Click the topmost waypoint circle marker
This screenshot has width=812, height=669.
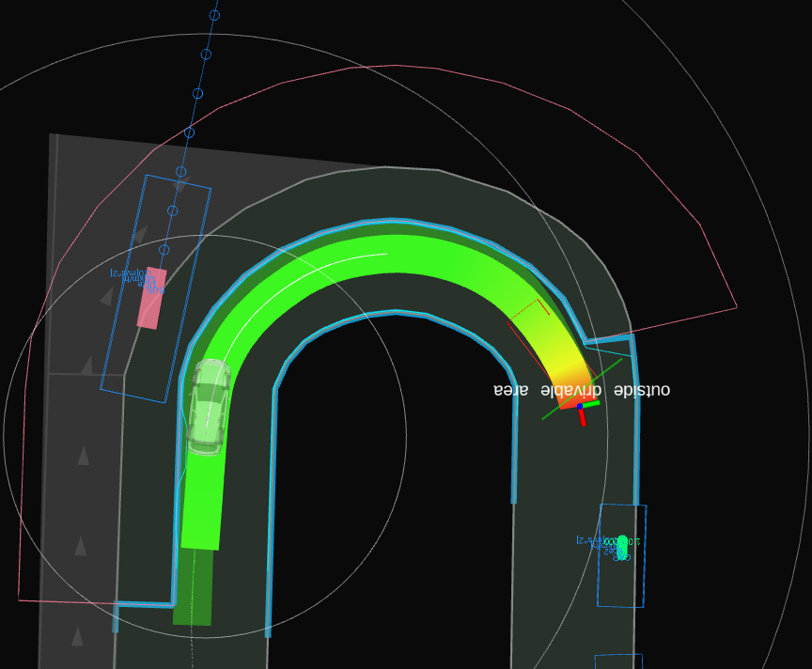coord(216,13)
